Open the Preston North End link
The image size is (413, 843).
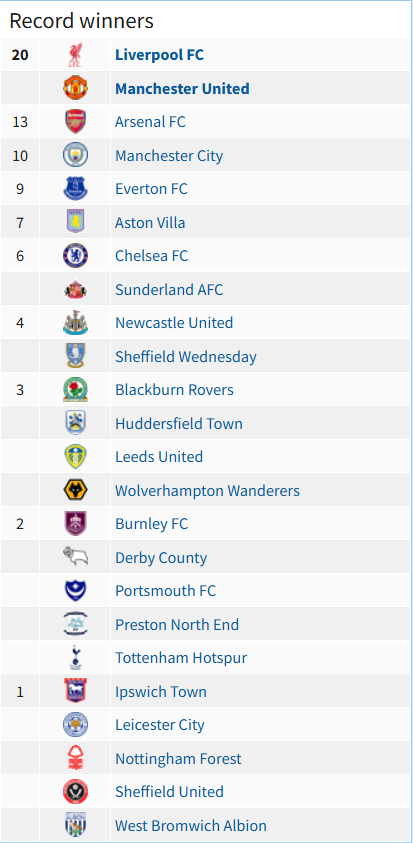point(176,624)
